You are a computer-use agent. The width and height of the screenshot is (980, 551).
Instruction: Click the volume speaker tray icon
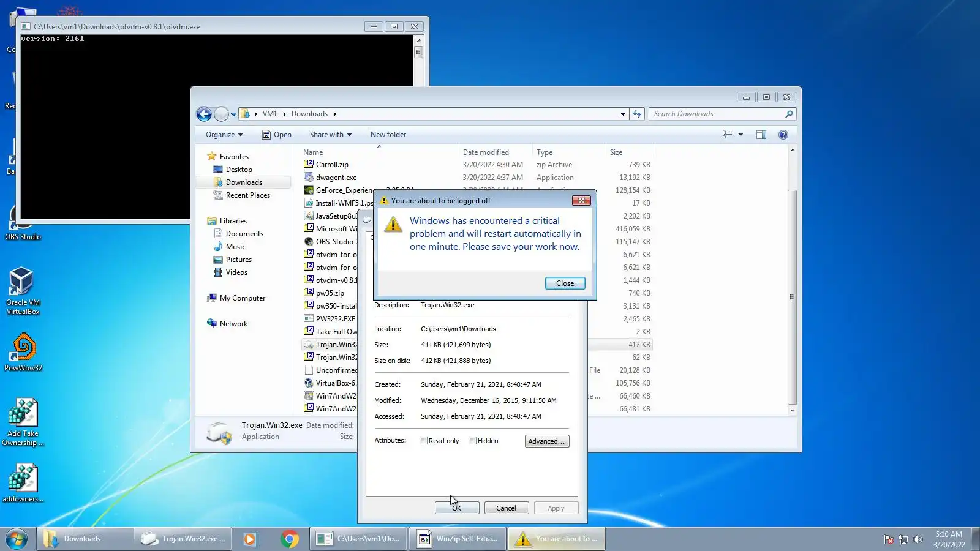point(918,539)
